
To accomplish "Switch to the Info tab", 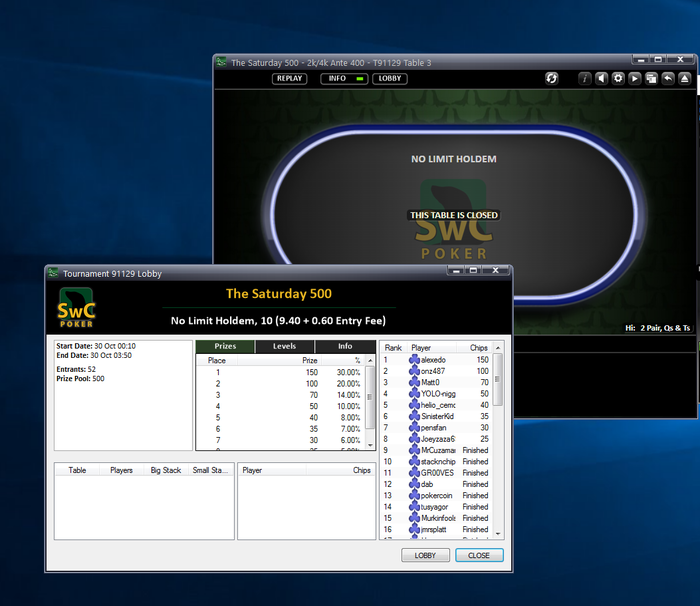I will [345, 346].
